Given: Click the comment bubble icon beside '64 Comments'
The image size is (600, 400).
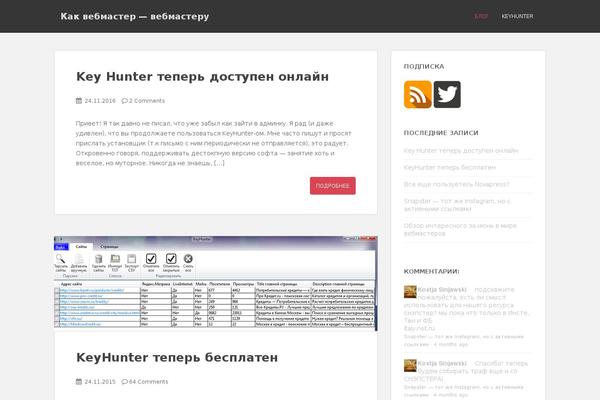Looking at the screenshot, I should (124, 382).
